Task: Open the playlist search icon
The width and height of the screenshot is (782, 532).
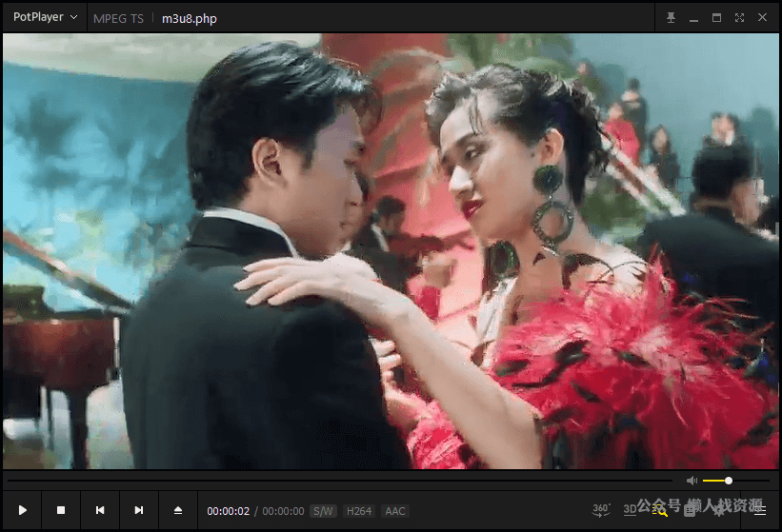Action: pyautogui.click(x=660, y=510)
